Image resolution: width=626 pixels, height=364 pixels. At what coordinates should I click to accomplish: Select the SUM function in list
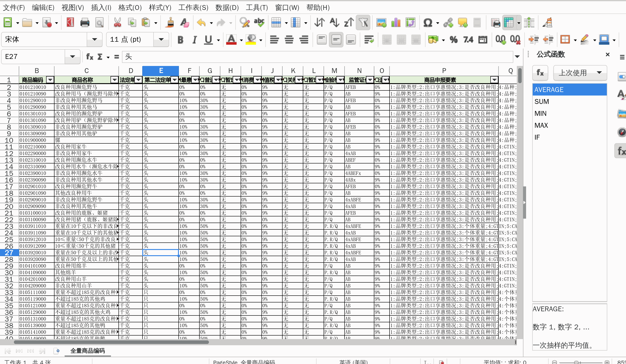click(542, 102)
